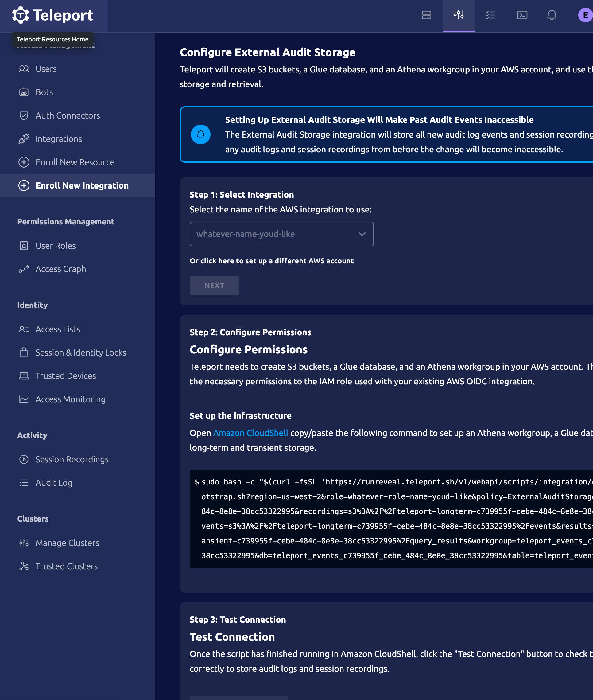This screenshot has height=700, width=593.
Task: Open notifications bell in top bar
Action: [x=551, y=15]
